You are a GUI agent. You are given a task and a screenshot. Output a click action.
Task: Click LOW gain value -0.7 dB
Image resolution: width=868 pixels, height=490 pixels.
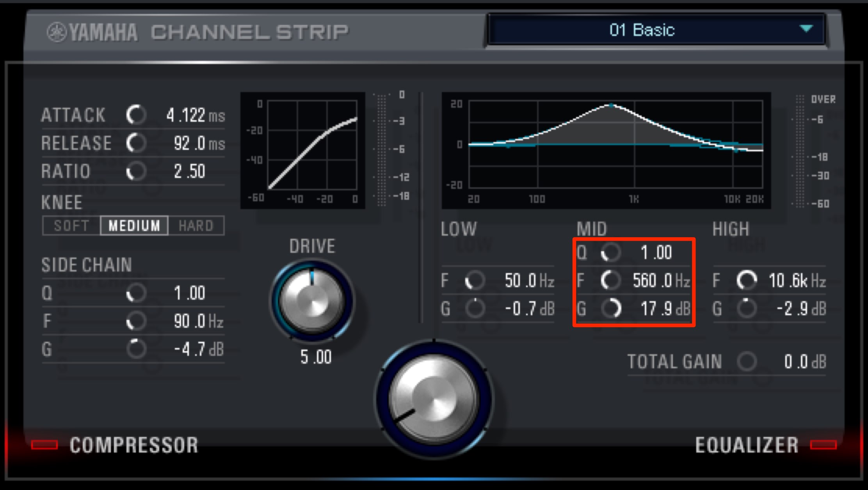point(530,309)
